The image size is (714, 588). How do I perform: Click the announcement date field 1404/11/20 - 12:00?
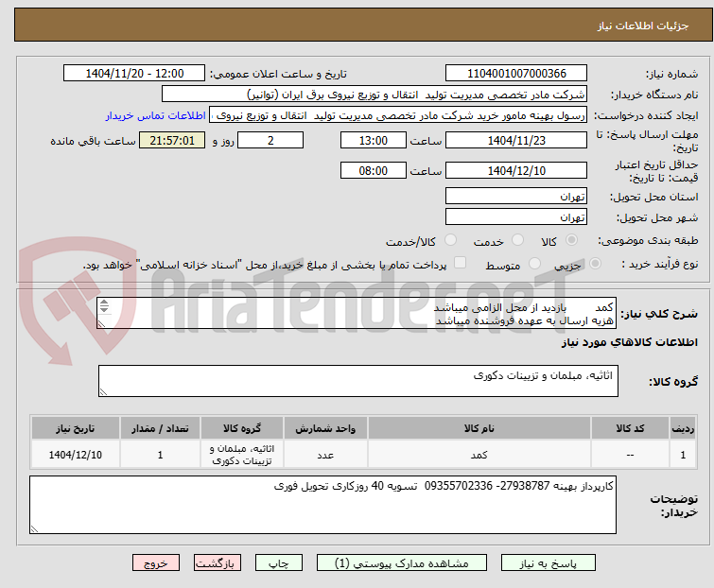click(134, 74)
